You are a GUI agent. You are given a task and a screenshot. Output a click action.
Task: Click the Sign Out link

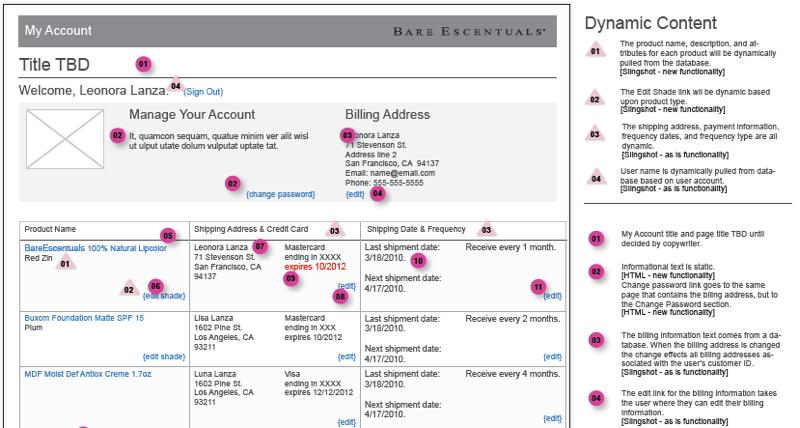(x=203, y=91)
